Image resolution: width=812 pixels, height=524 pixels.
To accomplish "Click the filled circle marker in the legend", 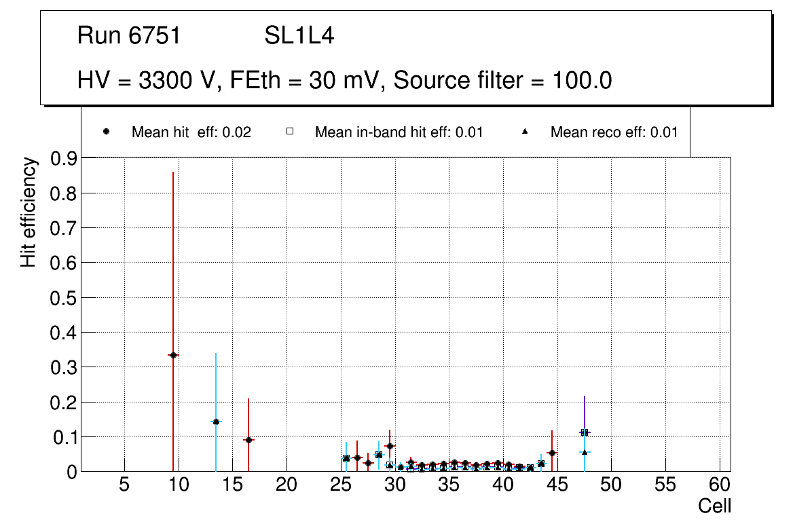I will pyautogui.click(x=106, y=132).
